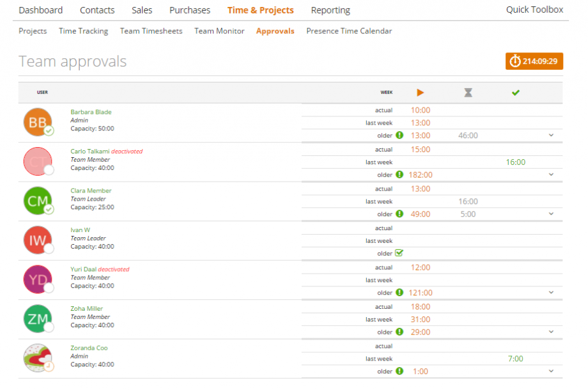Open the Reporting menu
588x390 pixels.
point(330,10)
